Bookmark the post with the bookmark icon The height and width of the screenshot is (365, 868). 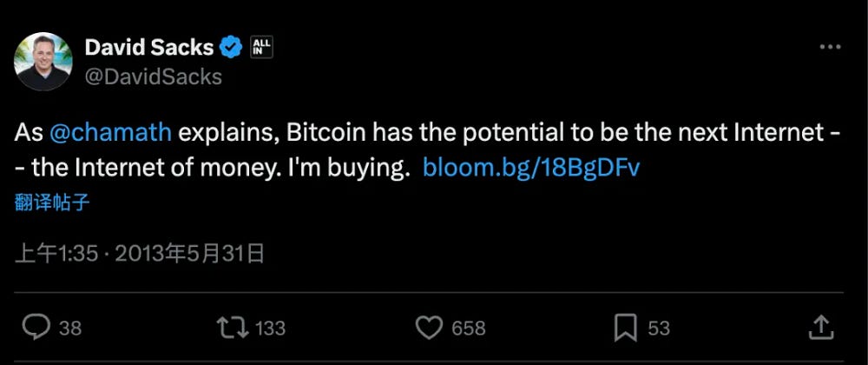[625, 328]
